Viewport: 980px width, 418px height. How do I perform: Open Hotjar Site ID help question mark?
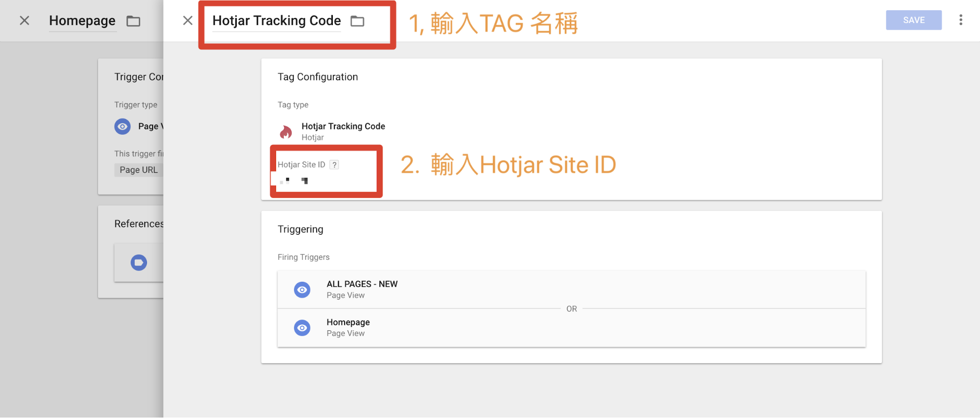[334, 165]
